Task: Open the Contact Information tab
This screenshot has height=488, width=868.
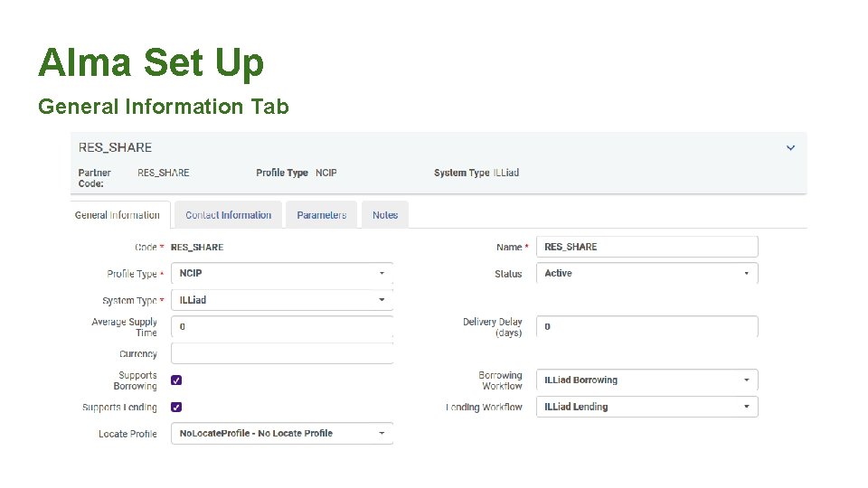Action: pos(228,215)
